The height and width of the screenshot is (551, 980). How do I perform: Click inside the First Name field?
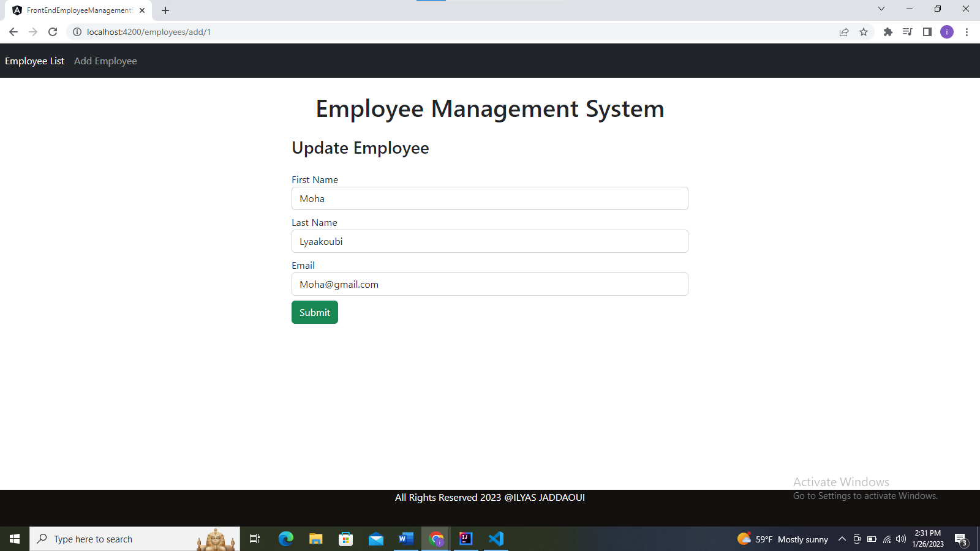[x=489, y=198]
